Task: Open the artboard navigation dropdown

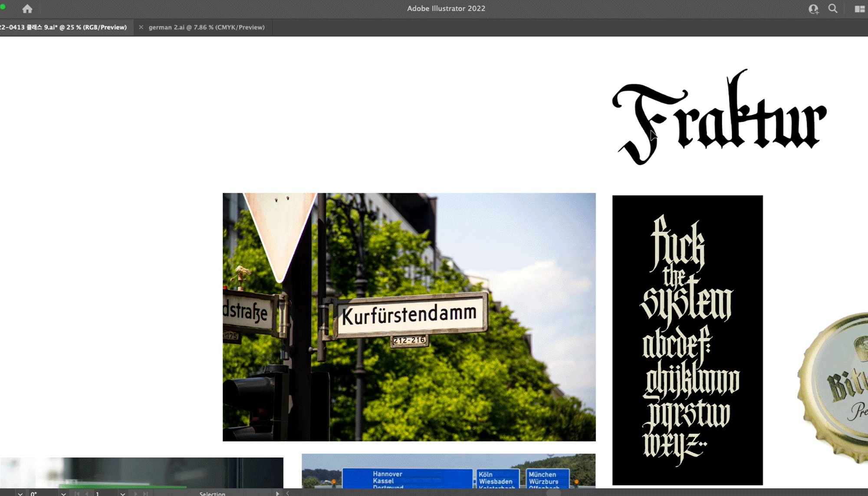Action: 123,493
